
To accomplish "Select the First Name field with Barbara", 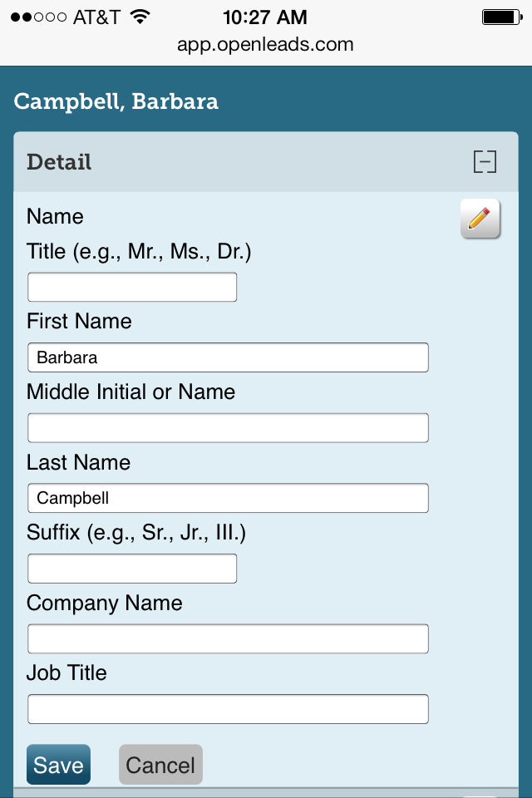I will point(228,357).
